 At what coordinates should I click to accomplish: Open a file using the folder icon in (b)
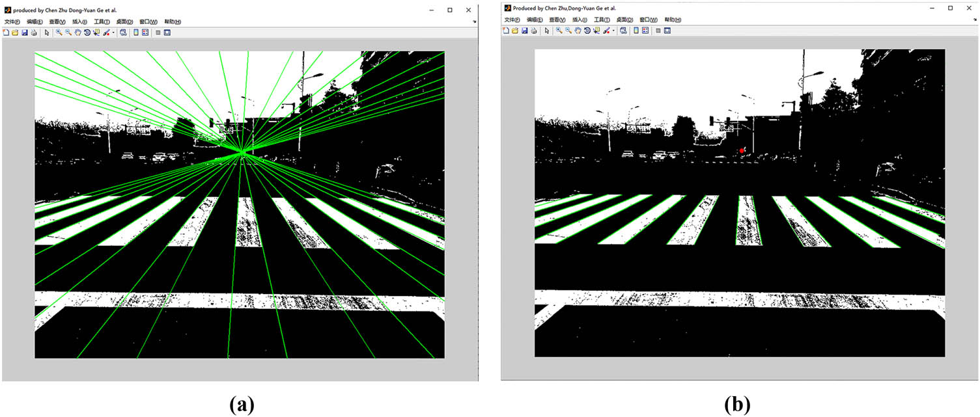tap(516, 31)
